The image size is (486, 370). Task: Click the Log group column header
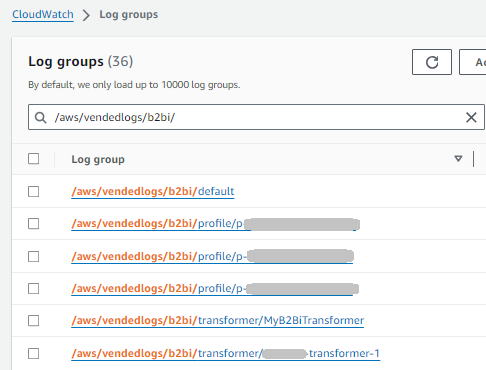(98, 159)
